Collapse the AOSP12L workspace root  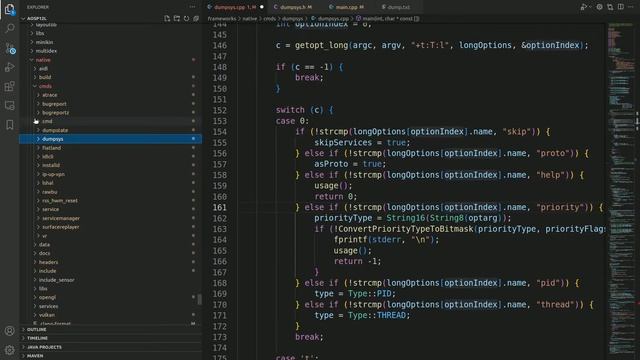coord(110,18)
